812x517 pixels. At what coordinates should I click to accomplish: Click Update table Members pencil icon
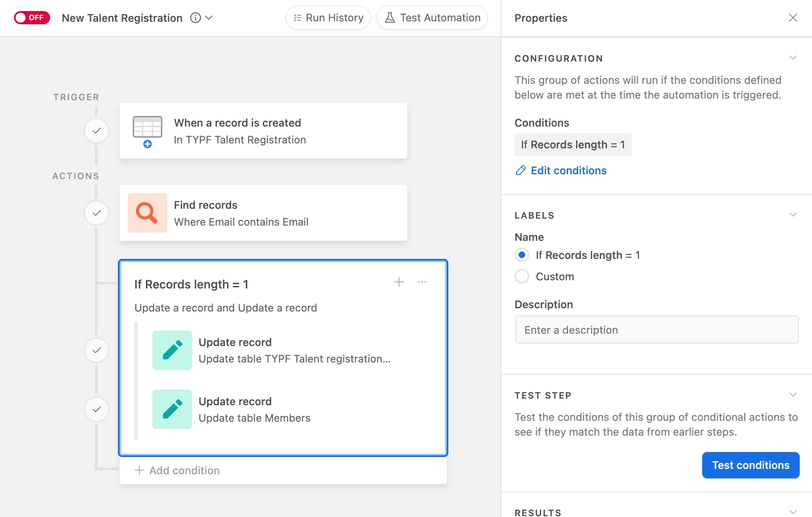coord(172,409)
